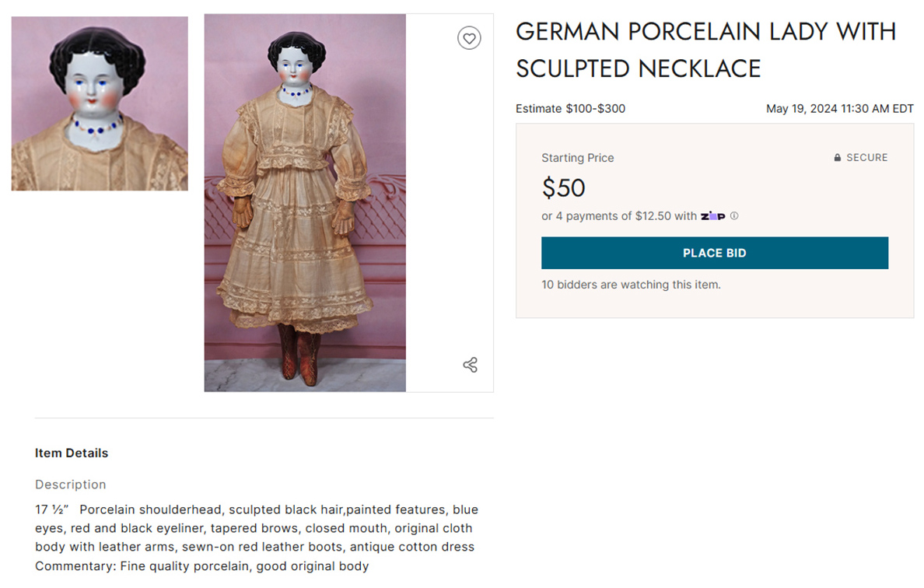Click the Estimate $100-$300 text
The image size is (924, 588).
[569, 109]
